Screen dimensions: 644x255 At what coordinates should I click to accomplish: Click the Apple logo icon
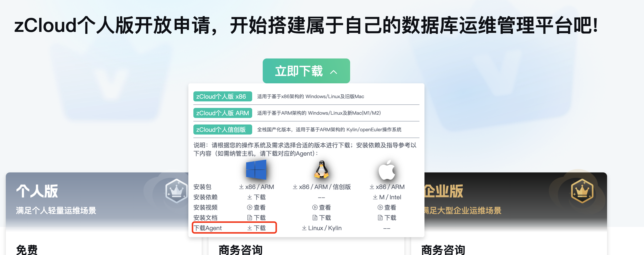tap(387, 170)
